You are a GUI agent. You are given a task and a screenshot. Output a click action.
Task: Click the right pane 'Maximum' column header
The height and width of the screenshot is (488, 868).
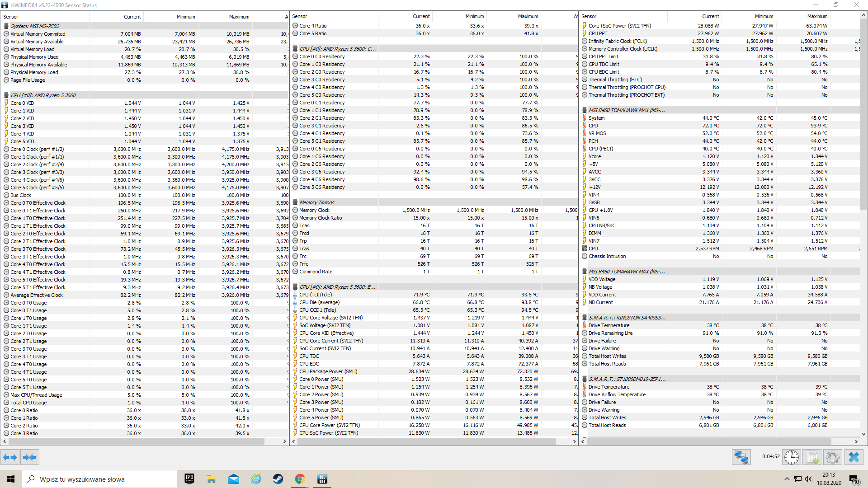pyautogui.click(x=804, y=16)
